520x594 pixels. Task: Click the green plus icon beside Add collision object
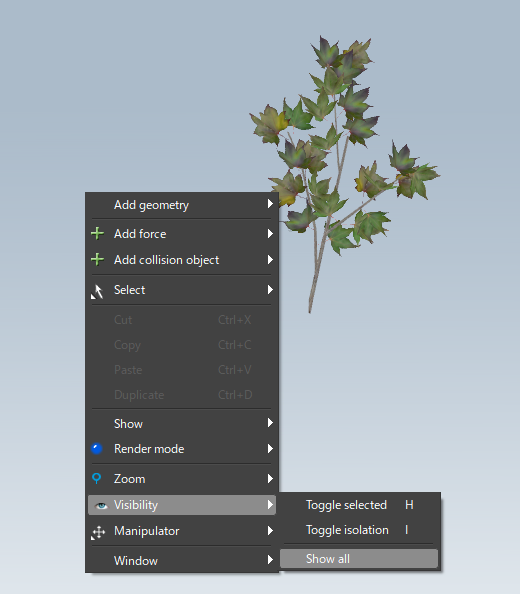(97, 259)
